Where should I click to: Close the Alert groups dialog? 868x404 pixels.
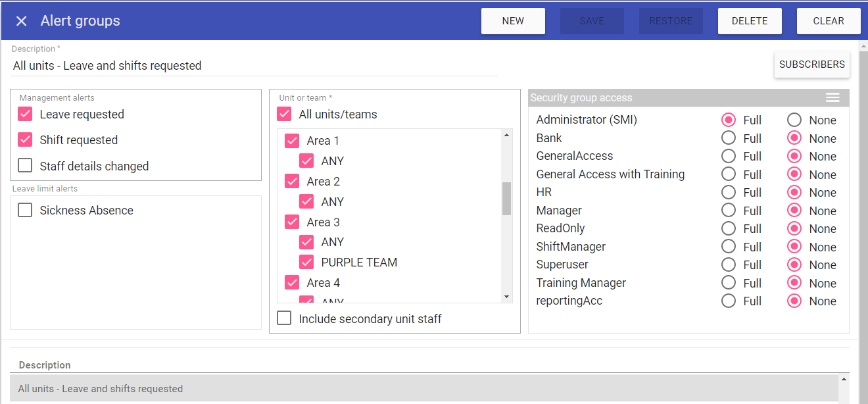coord(22,21)
